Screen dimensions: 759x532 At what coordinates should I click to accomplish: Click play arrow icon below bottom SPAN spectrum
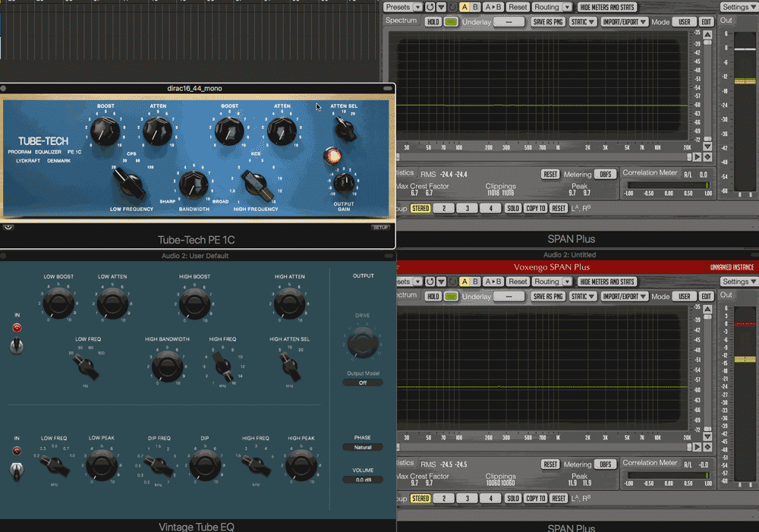(698, 447)
